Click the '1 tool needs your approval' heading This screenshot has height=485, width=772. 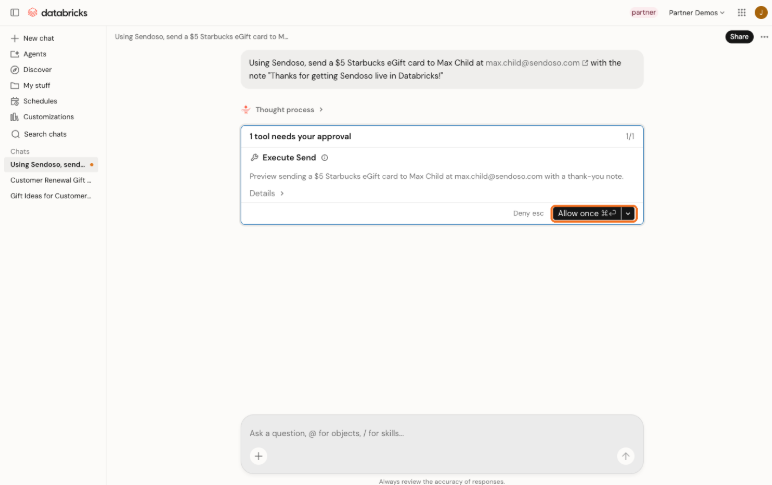(x=300, y=136)
